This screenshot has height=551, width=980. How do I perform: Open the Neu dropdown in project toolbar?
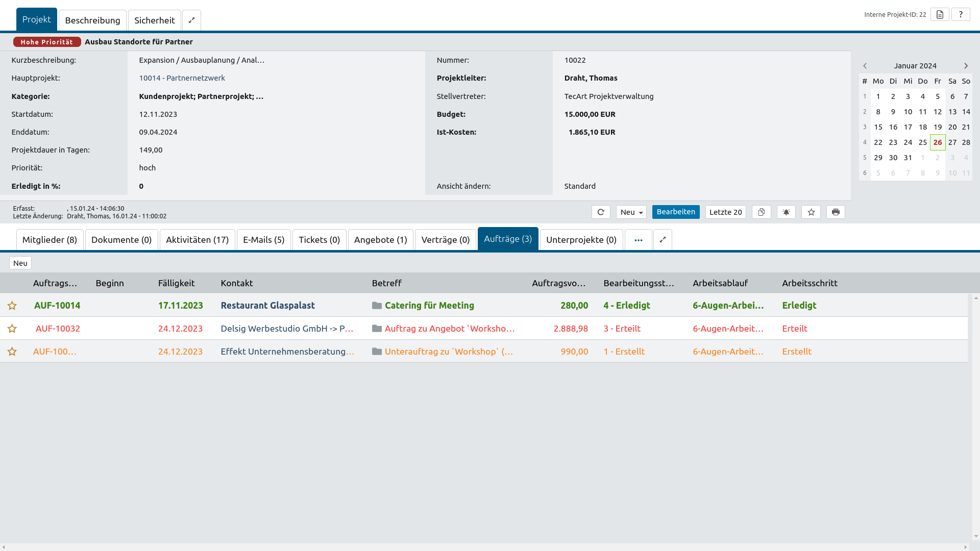coord(631,212)
